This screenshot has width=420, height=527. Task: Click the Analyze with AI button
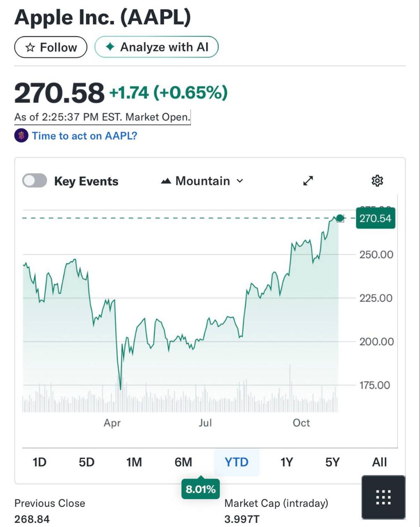156,47
